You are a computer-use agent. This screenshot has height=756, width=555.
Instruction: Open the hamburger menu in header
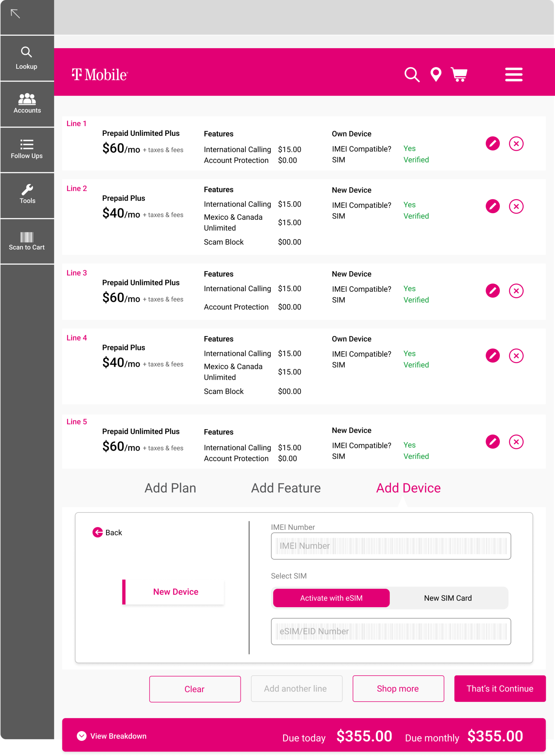(513, 75)
